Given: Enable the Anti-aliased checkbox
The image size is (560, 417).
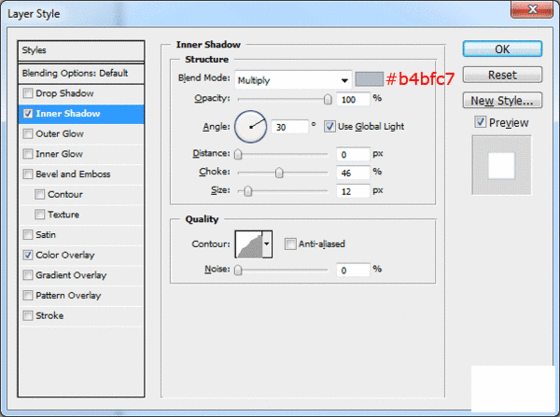Looking at the screenshot, I should coord(290,244).
